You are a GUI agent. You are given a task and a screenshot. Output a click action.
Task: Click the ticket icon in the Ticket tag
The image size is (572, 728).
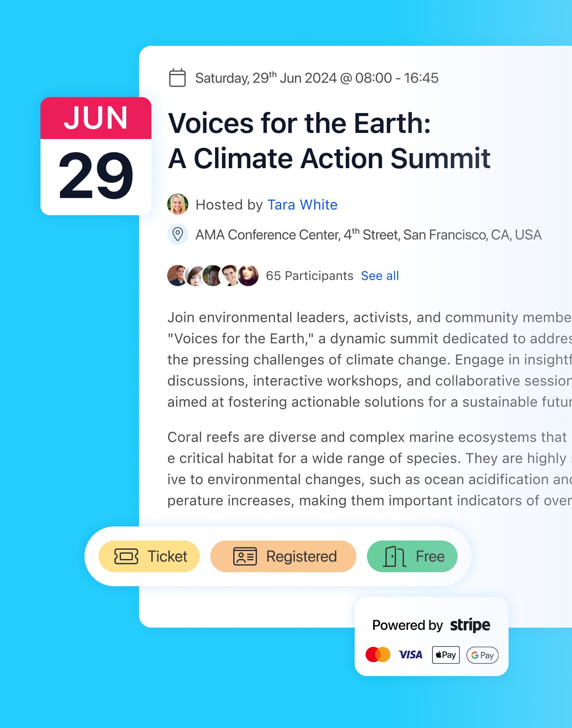click(126, 556)
